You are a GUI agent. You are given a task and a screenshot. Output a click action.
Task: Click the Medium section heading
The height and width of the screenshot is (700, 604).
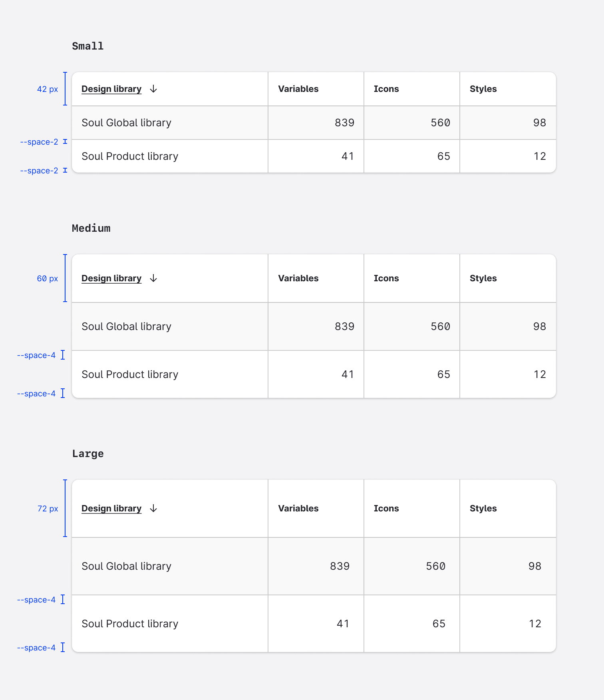tap(91, 228)
